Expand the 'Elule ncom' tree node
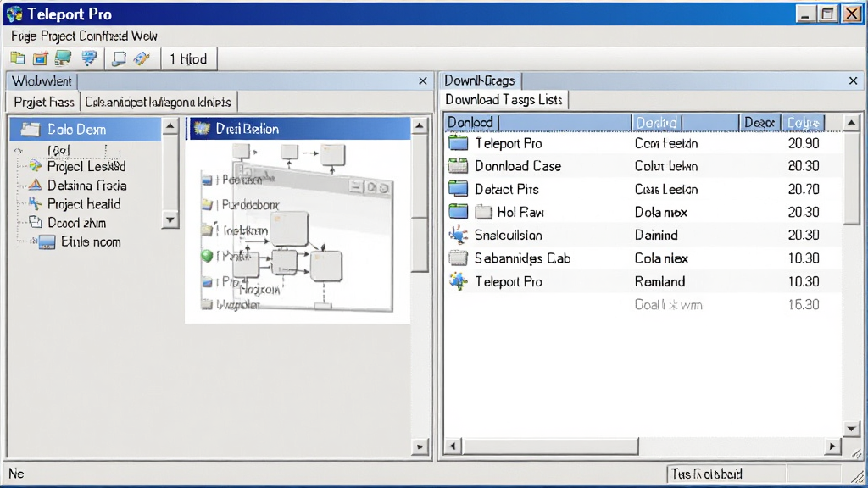This screenshot has height=488, width=868. point(33,241)
